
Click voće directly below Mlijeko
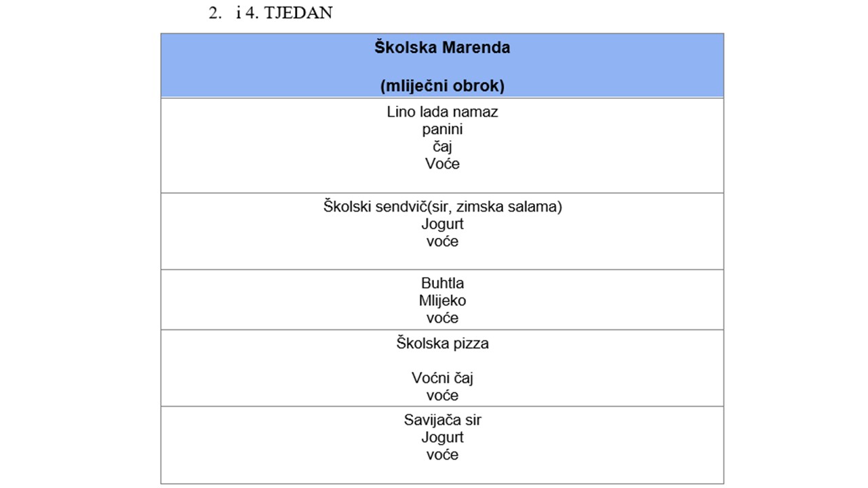point(442,318)
